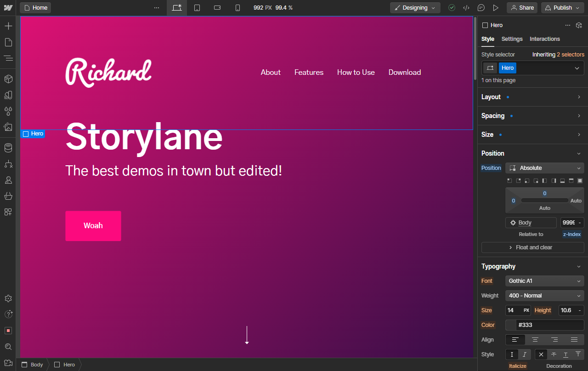588x371 pixels.
Task: Open the site Settings gear icon
Action: pyautogui.click(x=8, y=298)
